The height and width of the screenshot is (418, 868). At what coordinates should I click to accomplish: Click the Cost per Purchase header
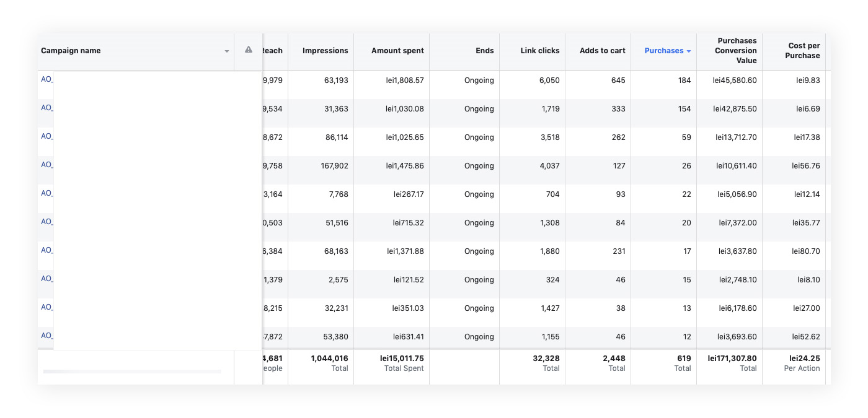[x=804, y=51]
